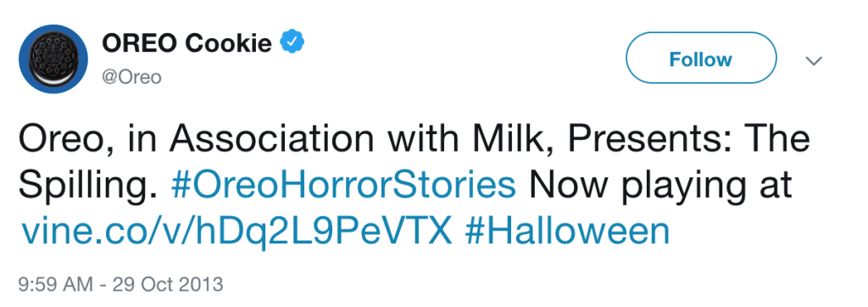Click the words 'The Spilling' in tweet

pyautogui.click(x=415, y=165)
